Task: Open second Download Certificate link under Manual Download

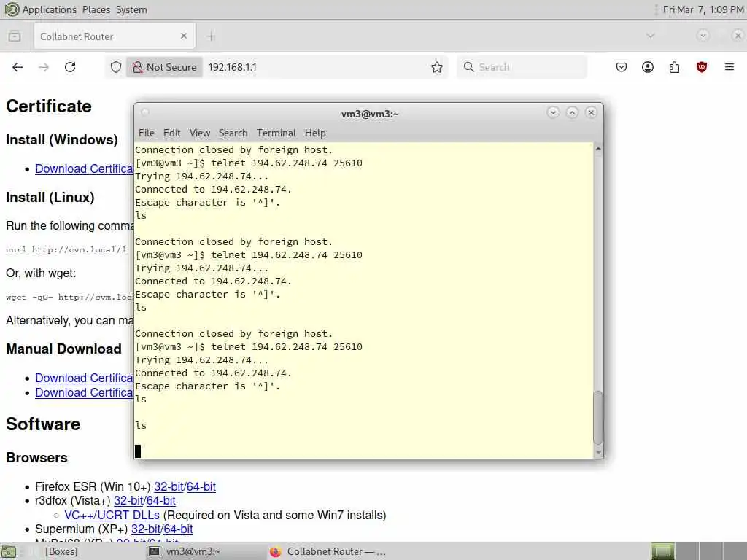Action: (84, 392)
